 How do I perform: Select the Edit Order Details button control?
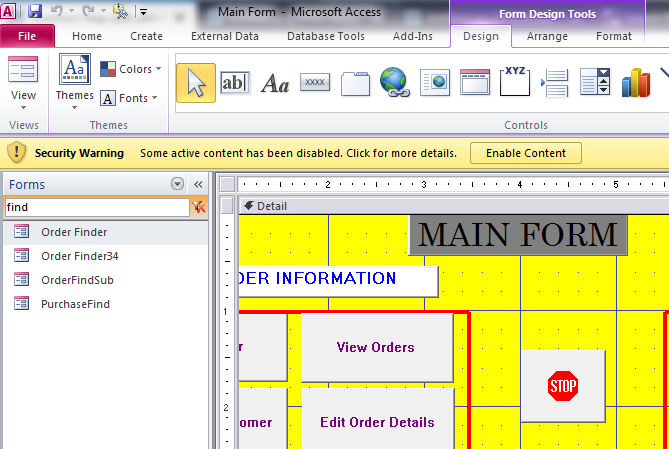[378, 419]
